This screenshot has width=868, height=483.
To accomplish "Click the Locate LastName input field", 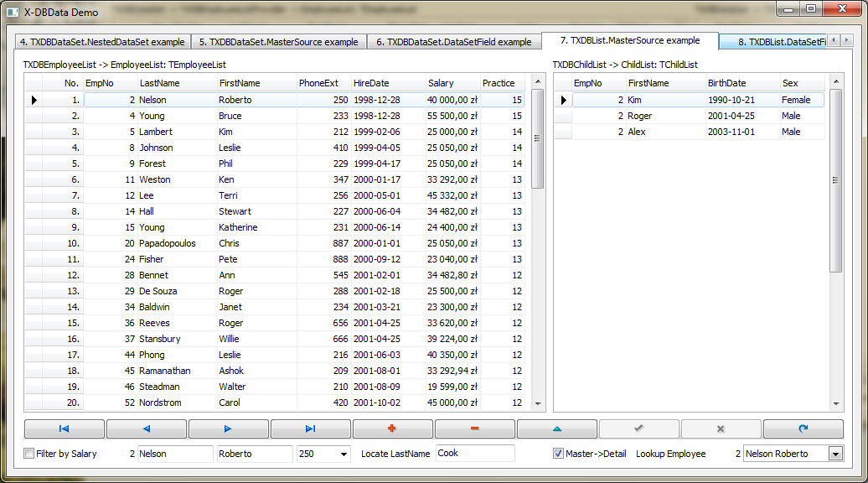I will point(474,453).
